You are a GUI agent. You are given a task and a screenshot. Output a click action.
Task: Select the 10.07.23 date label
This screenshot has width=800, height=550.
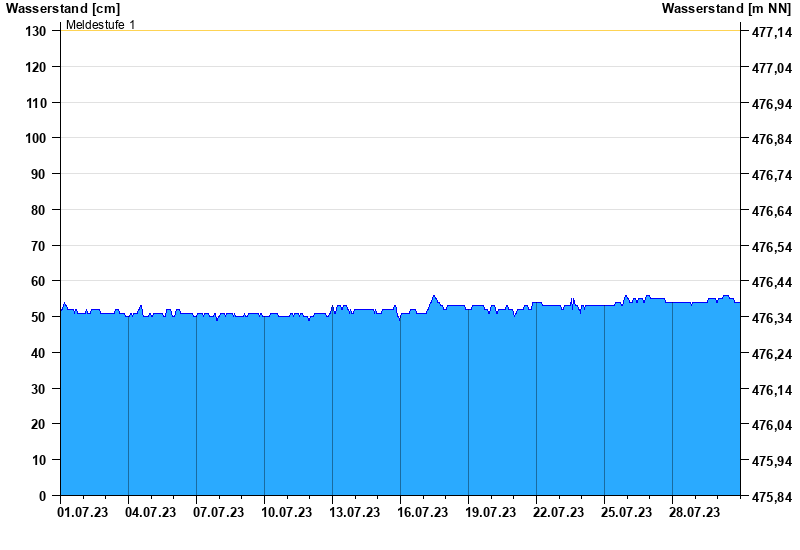point(286,513)
